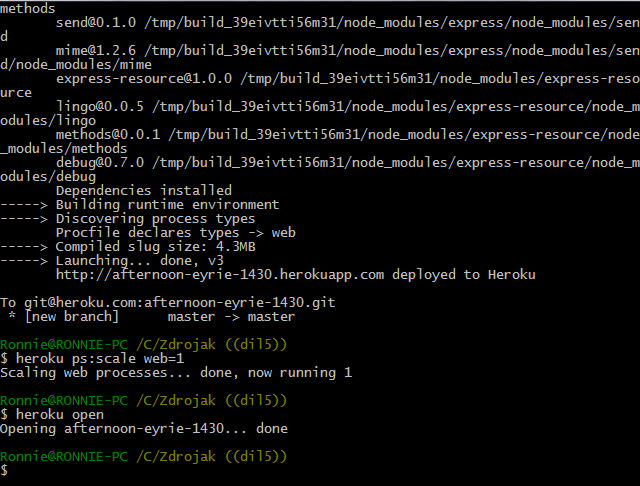Select the send@0.1.0 package name
The image size is (640, 486).
(97, 23)
